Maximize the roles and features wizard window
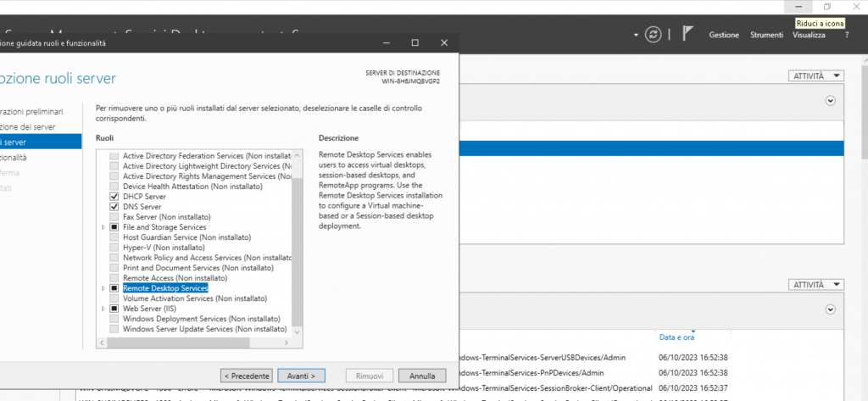Viewport: 868px width, 401px height. tap(415, 42)
